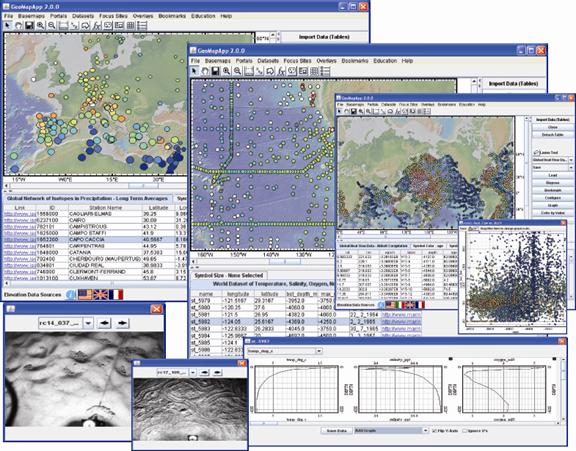The width and height of the screenshot is (576, 451).
Task: Click the horizontal scrollbar under the Europe map
Action: (x=96, y=186)
